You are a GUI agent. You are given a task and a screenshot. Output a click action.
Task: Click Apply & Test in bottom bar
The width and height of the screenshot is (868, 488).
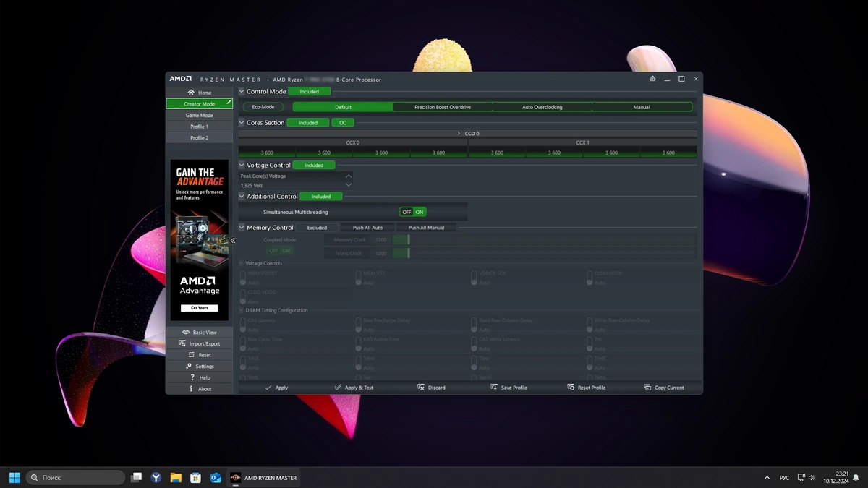click(x=354, y=388)
